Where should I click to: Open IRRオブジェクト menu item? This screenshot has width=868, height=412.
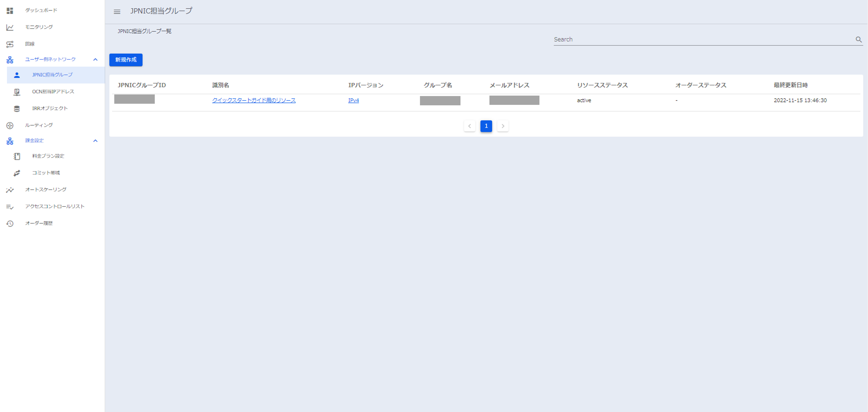[x=50, y=108]
